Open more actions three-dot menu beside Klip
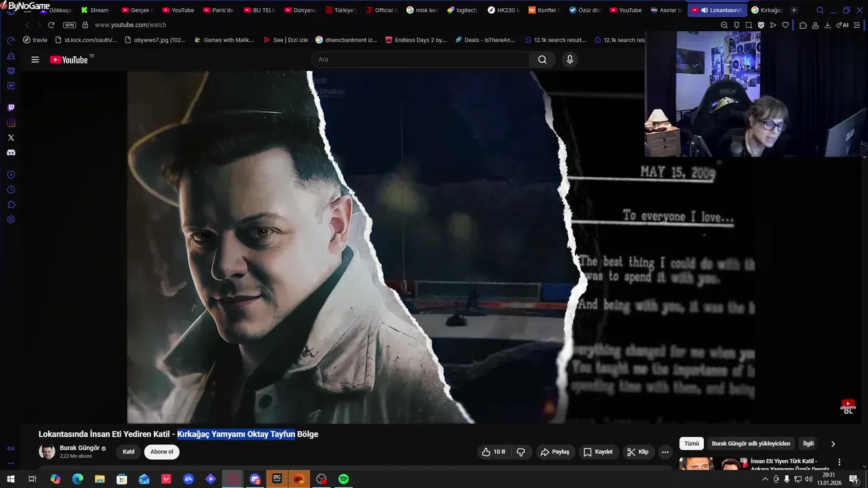The width and height of the screenshot is (868, 488). click(665, 452)
